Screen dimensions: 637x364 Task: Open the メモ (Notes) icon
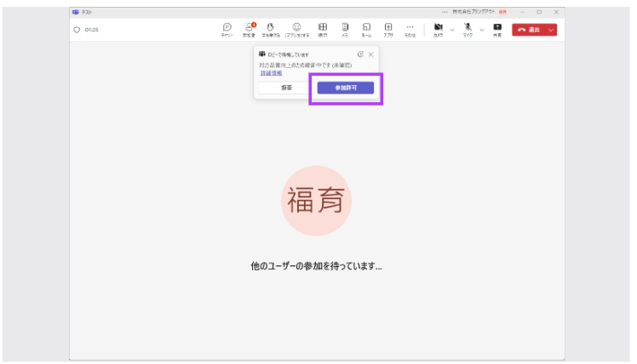click(345, 30)
